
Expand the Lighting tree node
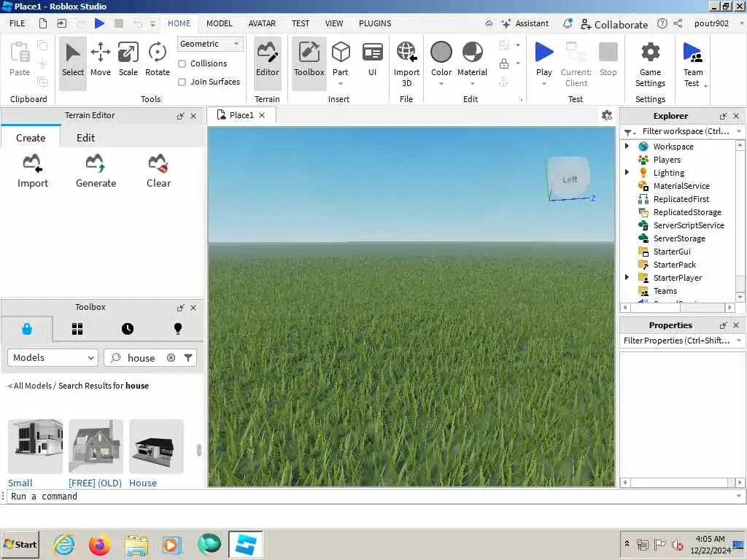click(x=627, y=172)
